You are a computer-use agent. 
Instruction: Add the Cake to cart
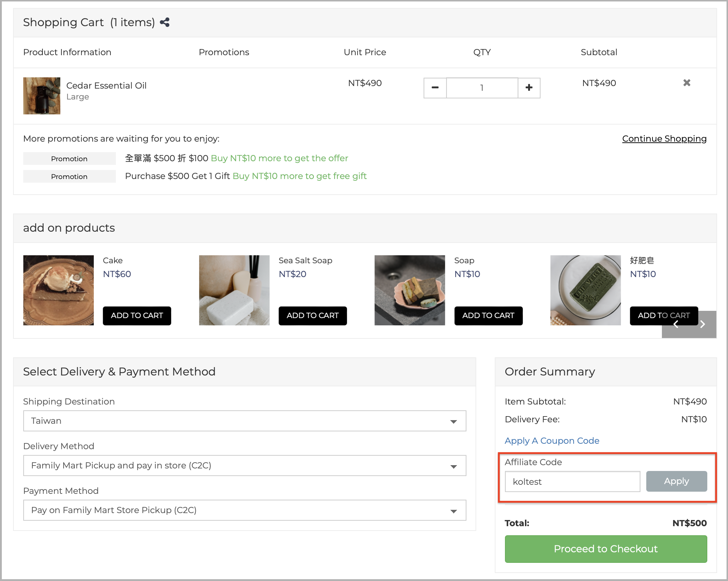137,316
